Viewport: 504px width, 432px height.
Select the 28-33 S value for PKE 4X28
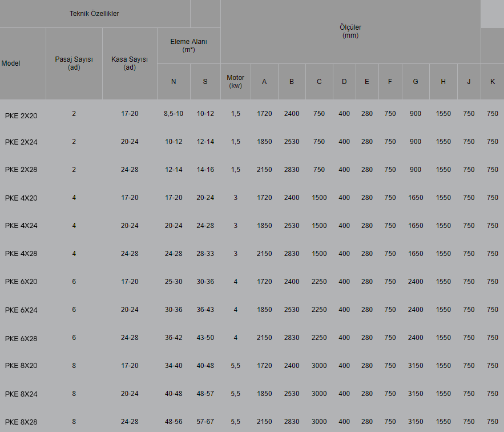(x=205, y=254)
